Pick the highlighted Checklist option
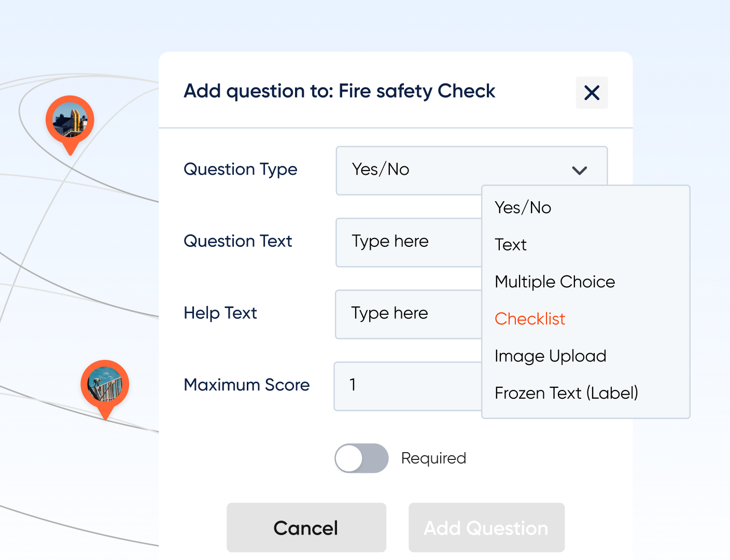The height and width of the screenshot is (560, 730). point(530,318)
